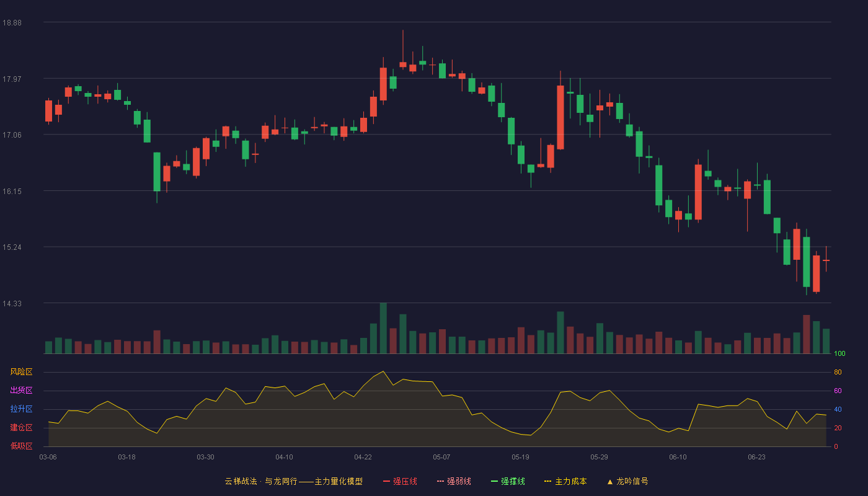Click the 14.33 price axis label

point(12,303)
